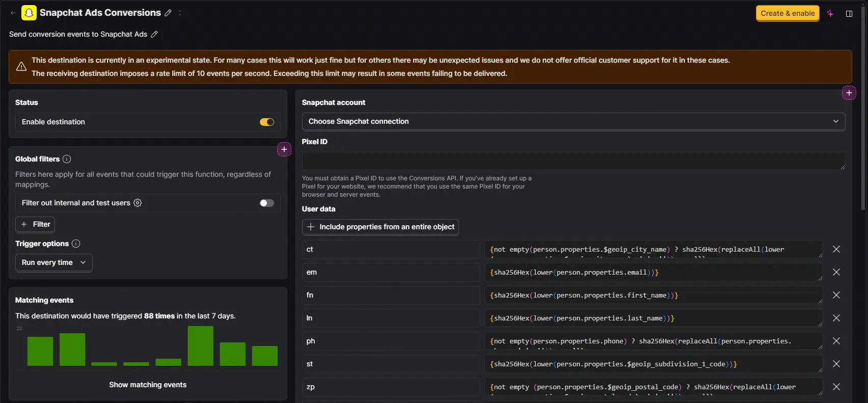Open the sparkle AI assistant icon
The image size is (868, 403).
click(830, 14)
